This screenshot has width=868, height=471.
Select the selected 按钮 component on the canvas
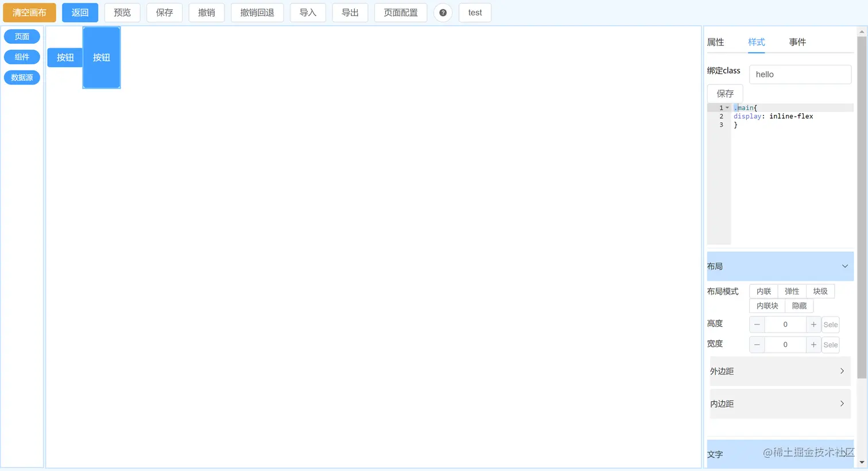click(x=101, y=57)
